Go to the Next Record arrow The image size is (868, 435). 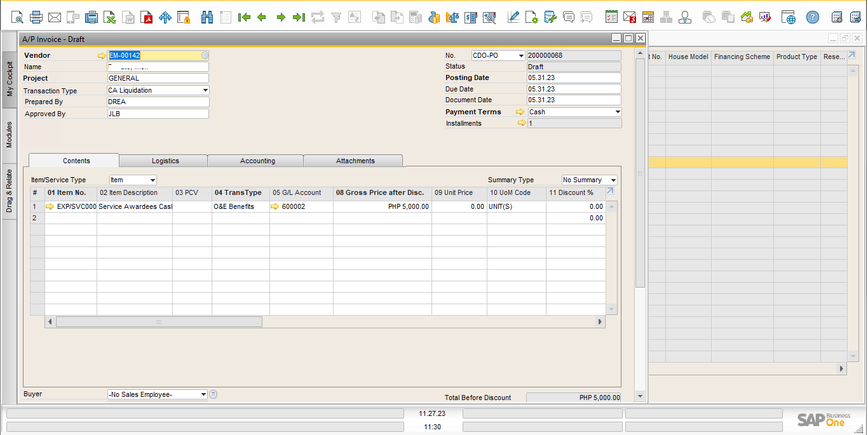(x=280, y=17)
